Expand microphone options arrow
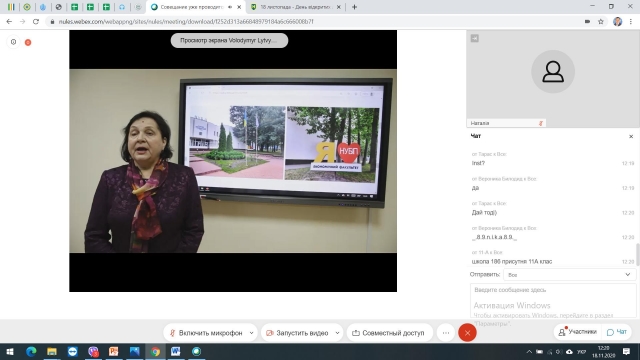 (x=252, y=333)
